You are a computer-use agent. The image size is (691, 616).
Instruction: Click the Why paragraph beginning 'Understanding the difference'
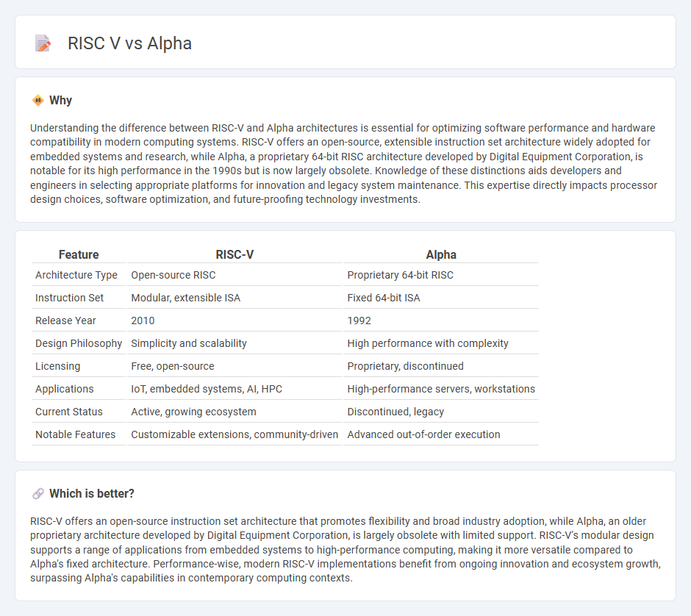tap(344, 163)
